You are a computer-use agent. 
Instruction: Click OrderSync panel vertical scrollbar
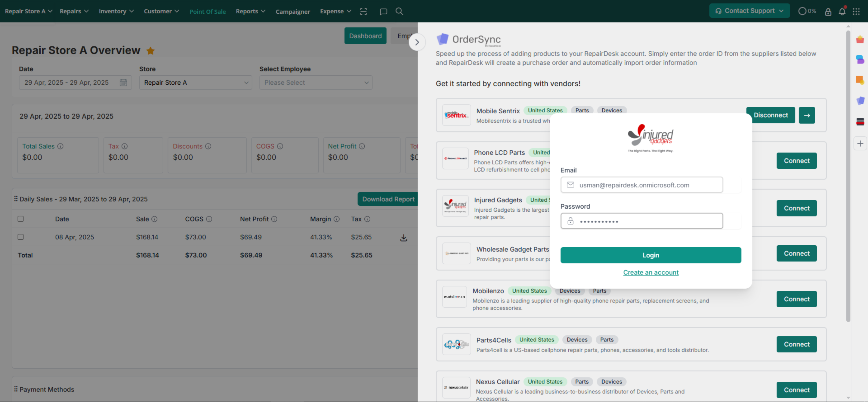848,176
